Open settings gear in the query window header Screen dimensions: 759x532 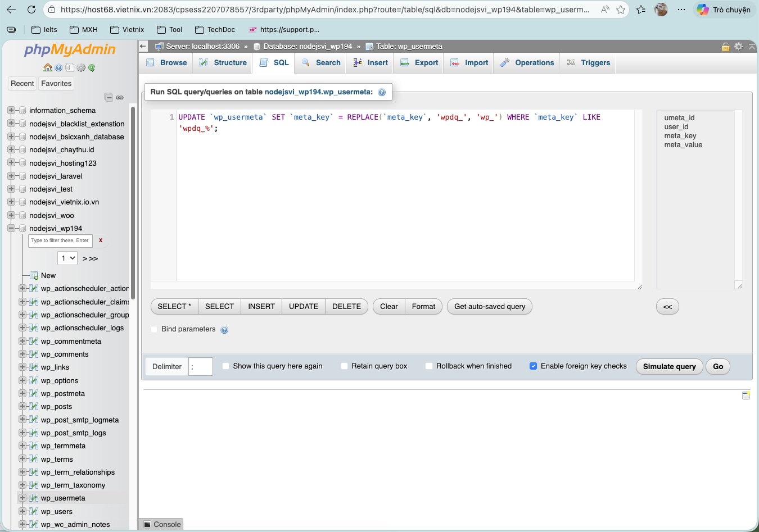click(x=738, y=47)
